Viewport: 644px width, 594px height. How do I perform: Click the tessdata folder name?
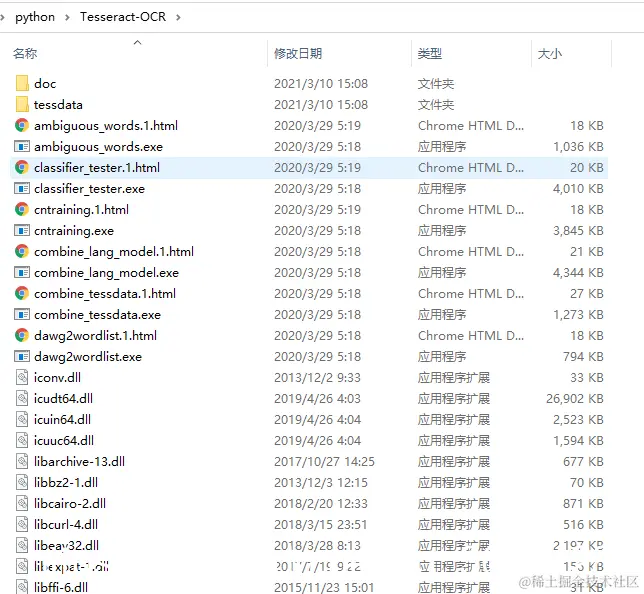[x=58, y=105]
